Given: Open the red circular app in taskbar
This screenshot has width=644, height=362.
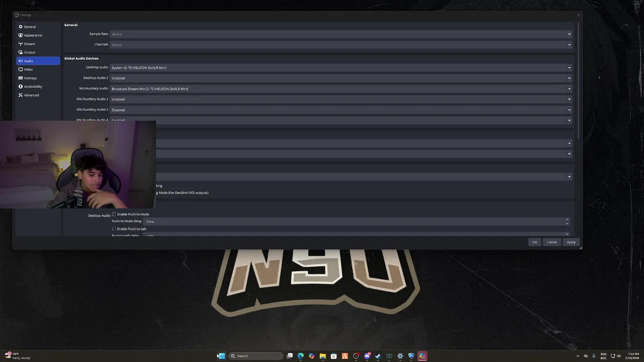Looking at the screenshot, I should coord(356,356).
